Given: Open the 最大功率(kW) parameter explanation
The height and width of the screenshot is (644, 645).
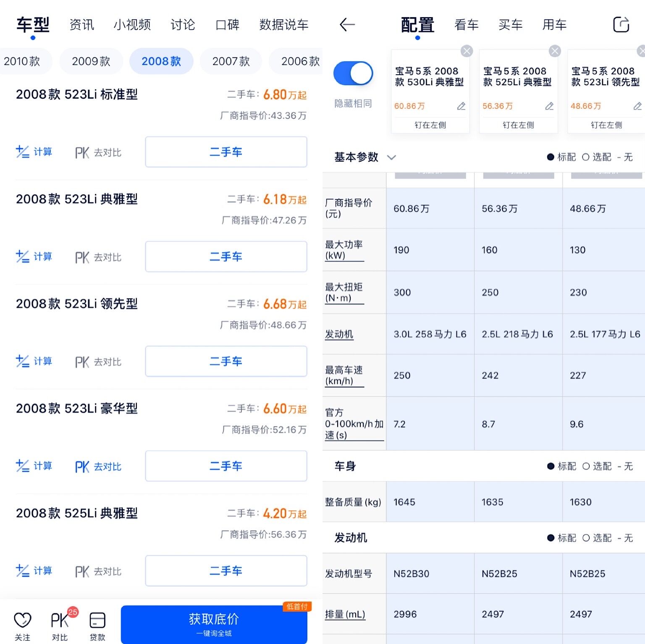Looking at the screenshot, I should point(344,250).
